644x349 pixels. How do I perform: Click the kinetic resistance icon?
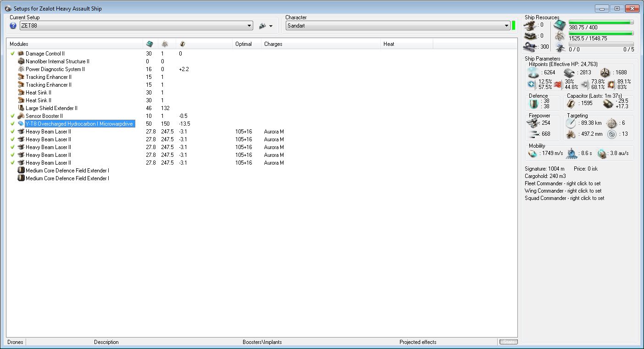point(584,84)
